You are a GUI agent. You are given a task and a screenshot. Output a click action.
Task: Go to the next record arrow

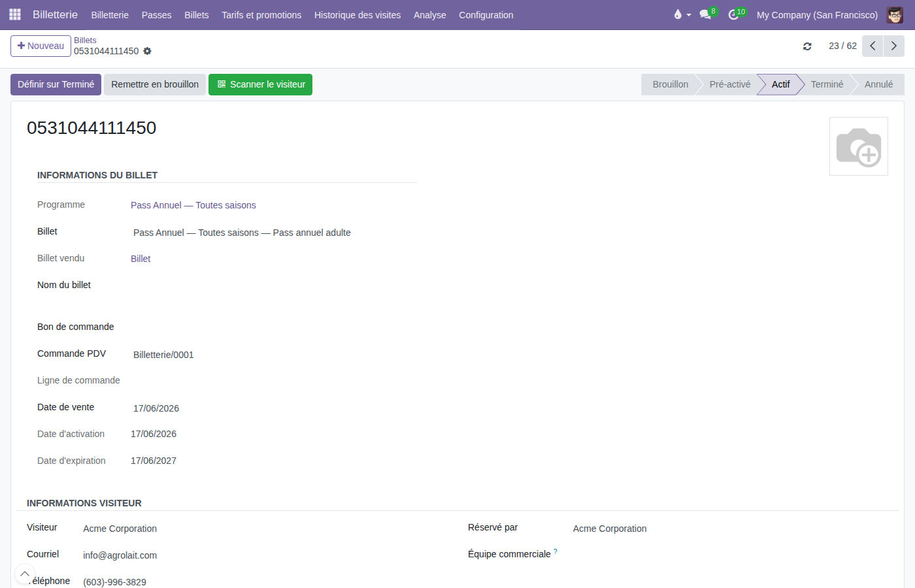[894, 46]
